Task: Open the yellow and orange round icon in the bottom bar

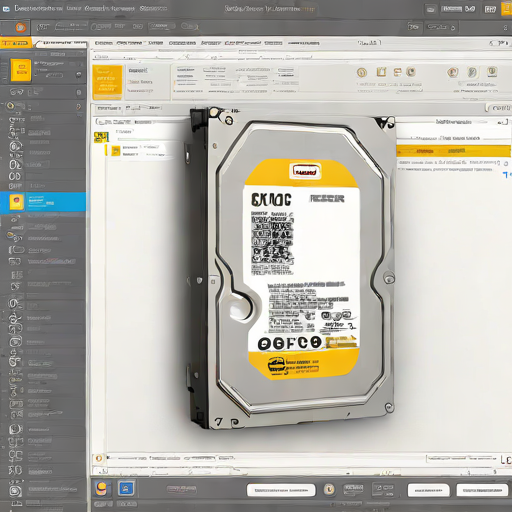Action: click(102, 489)
